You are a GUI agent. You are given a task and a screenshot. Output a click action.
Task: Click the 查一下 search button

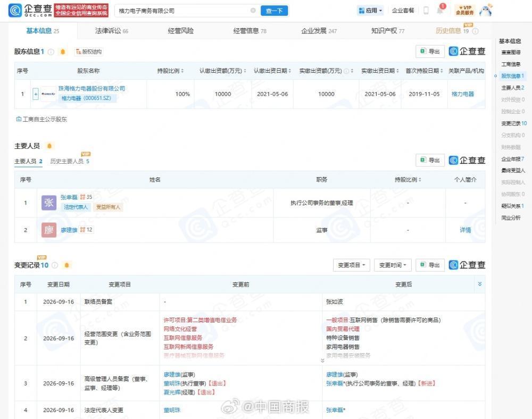point(274,11)
